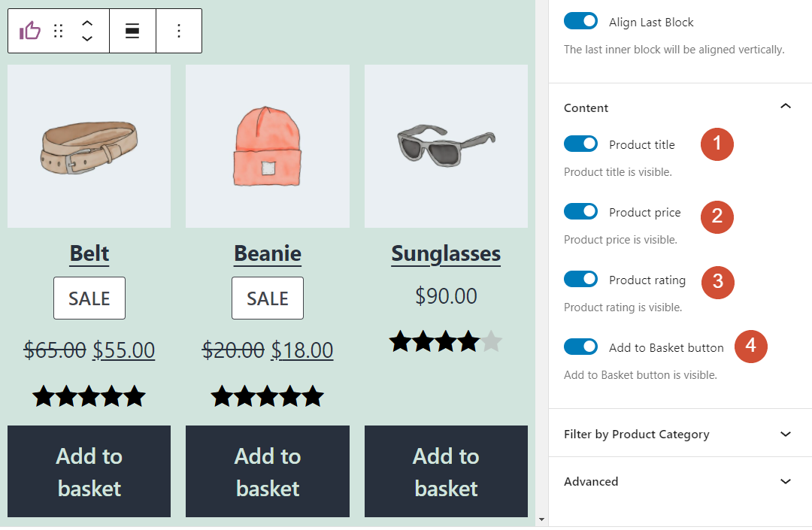Screen dimensions: 812x530
Task: Switch off the Product rating toggle
Action: tap(580, 279)
